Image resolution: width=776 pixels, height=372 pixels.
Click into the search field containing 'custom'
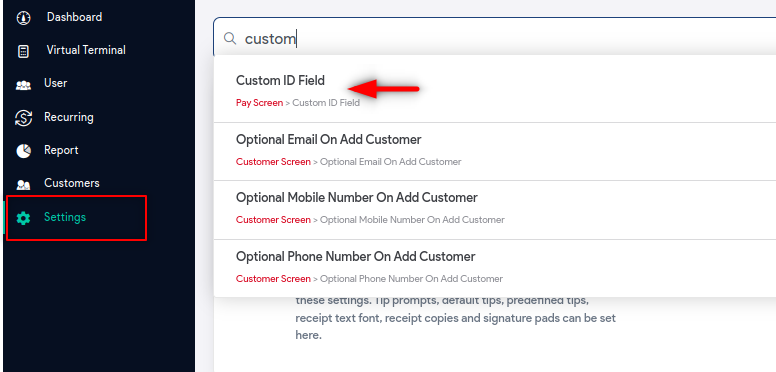(x=494, y=38)
